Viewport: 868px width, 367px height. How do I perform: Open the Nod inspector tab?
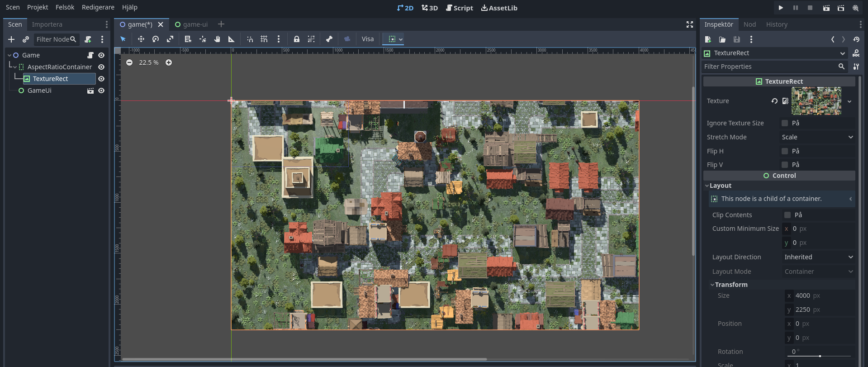(749, 24)
